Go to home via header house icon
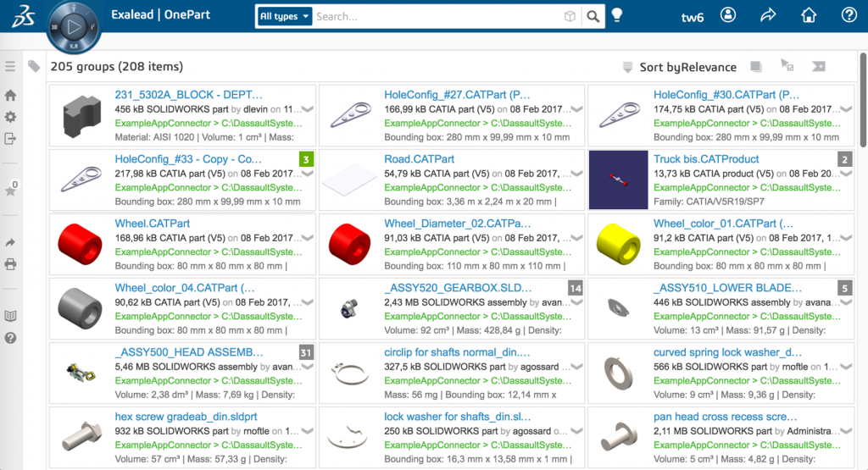868x470 pixels. pos(809,15)
